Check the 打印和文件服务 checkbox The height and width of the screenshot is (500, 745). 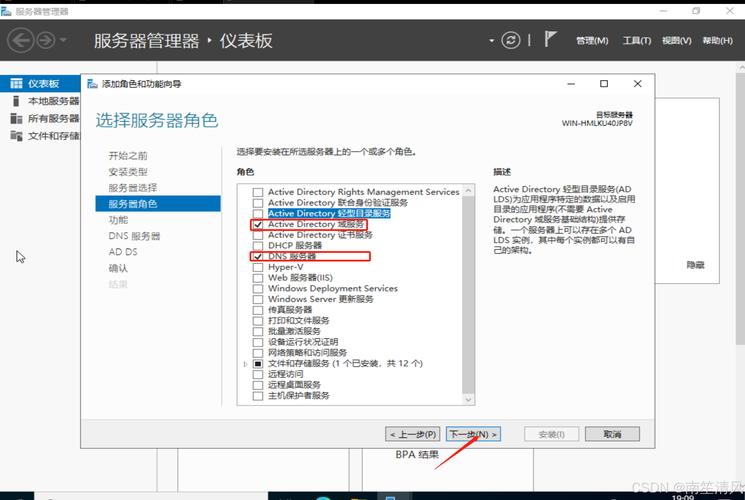(258, 320)
